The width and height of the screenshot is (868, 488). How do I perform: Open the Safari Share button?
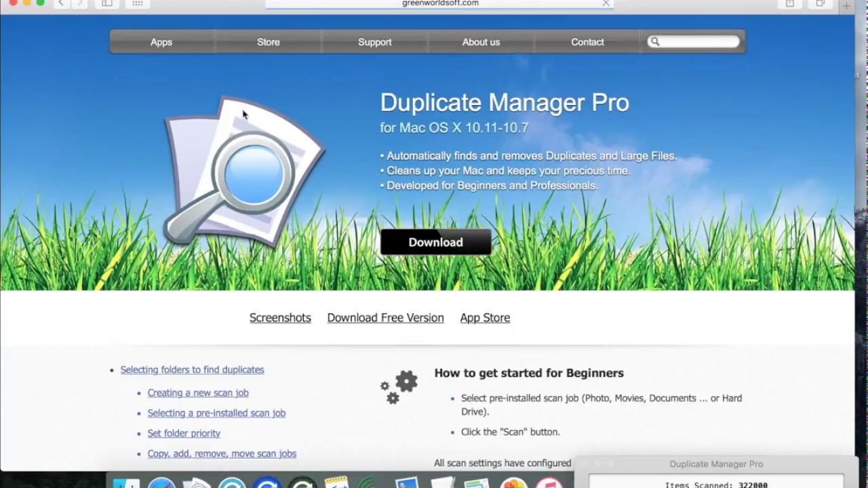(790, 3)
